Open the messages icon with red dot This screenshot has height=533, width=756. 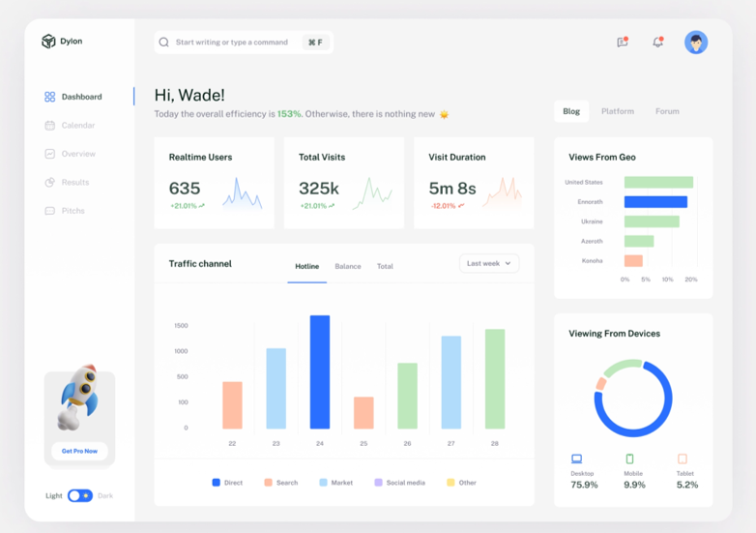pos(623,42)
